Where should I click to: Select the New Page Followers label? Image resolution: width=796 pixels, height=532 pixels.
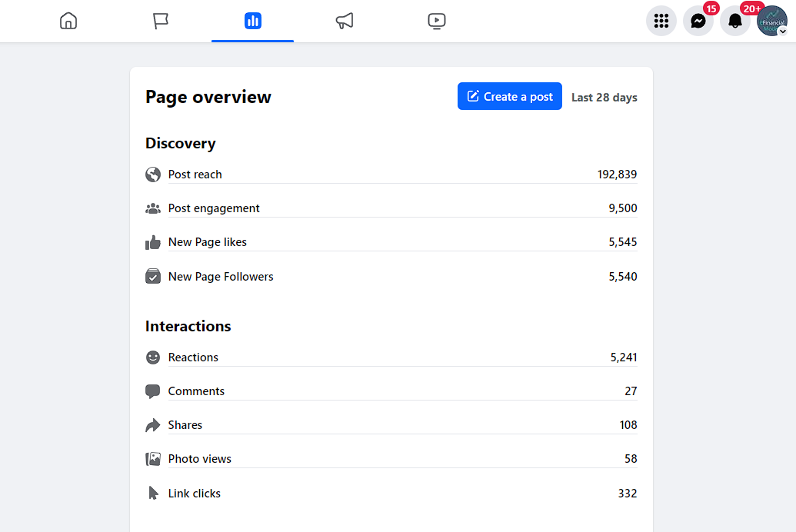coord(221,277)
